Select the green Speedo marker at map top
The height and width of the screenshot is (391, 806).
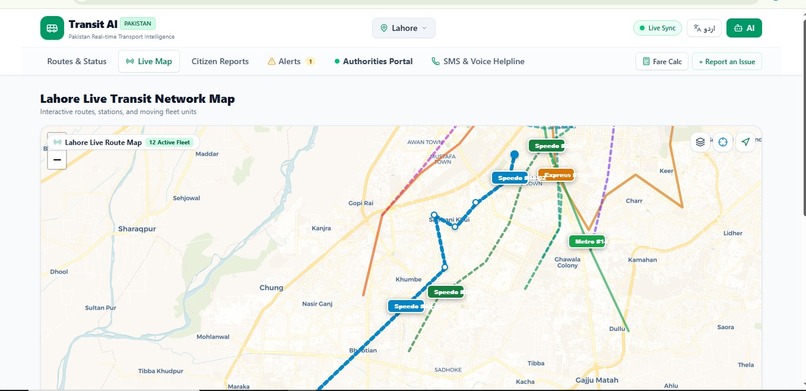[x=547, y=146]
